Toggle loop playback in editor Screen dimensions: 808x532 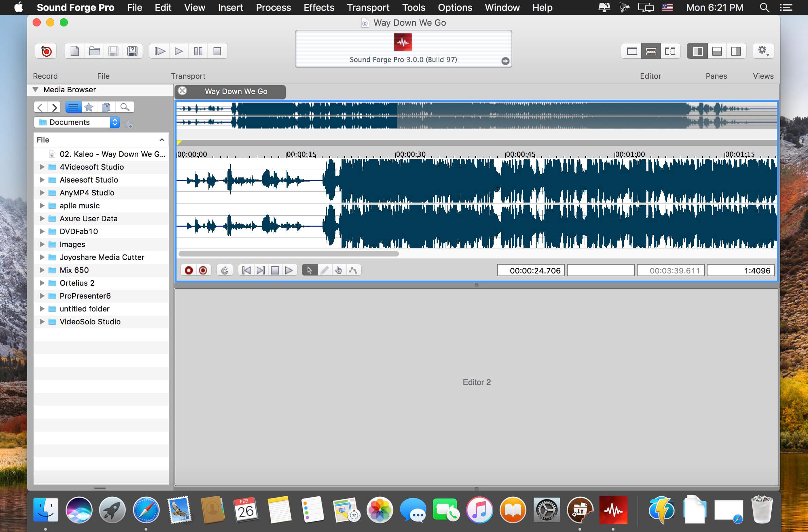(x=225, y=270)
